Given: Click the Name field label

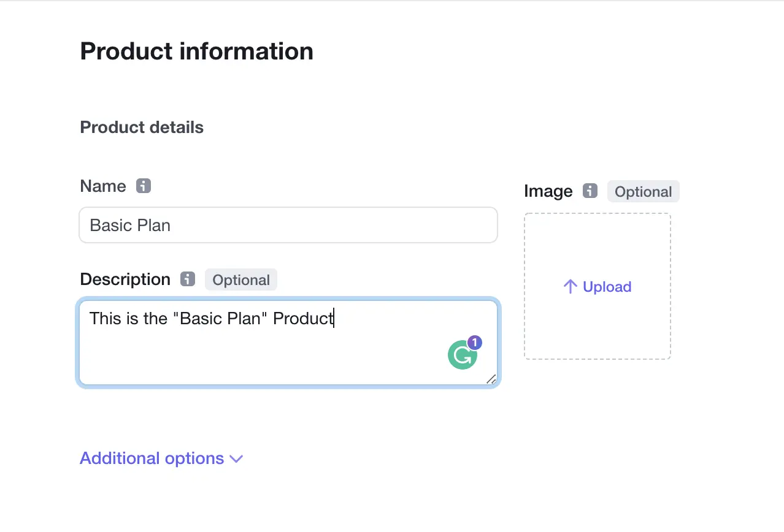Looking at the screenshot, I should pos(103,186).
